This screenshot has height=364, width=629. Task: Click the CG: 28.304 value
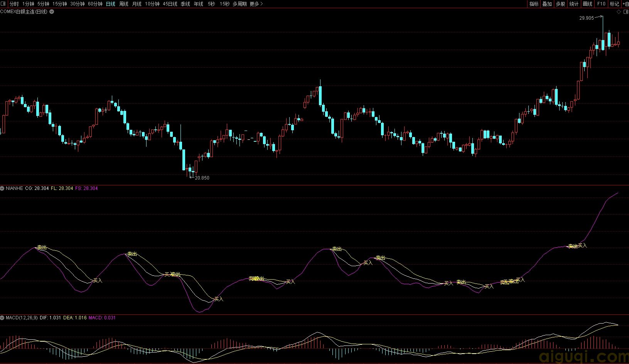point(37,188)
